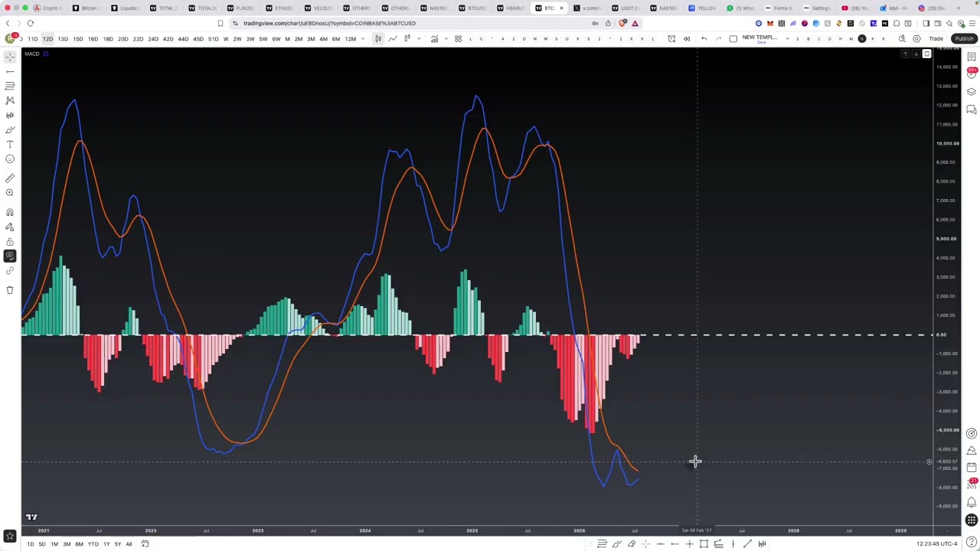Toggle hide all drawings eye icon
980x551 pixels.
(10, 256)
